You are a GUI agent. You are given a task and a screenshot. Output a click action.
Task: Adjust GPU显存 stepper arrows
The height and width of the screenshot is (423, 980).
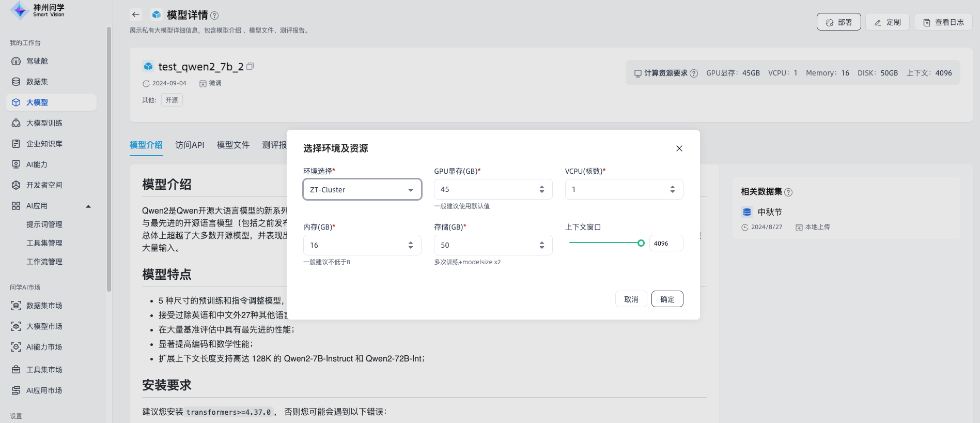(541, 189)
